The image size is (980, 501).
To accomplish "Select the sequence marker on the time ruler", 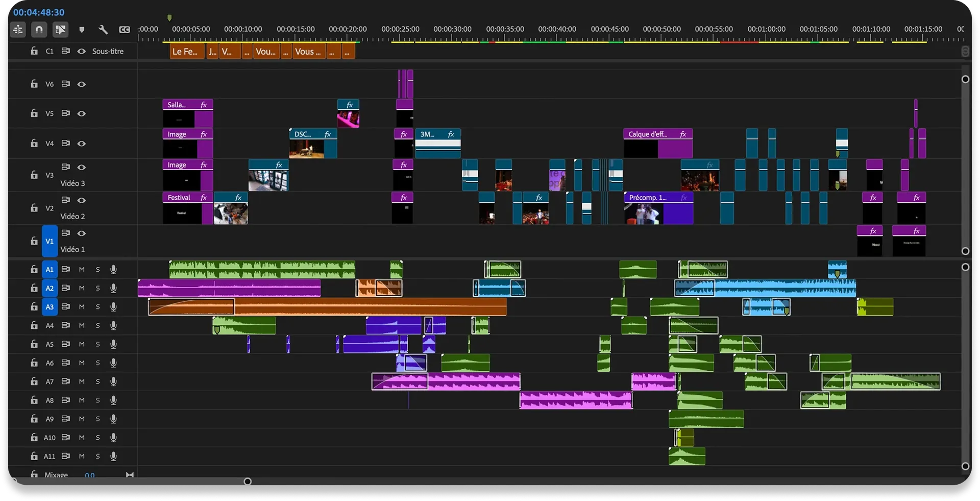I will coord(169,18).
